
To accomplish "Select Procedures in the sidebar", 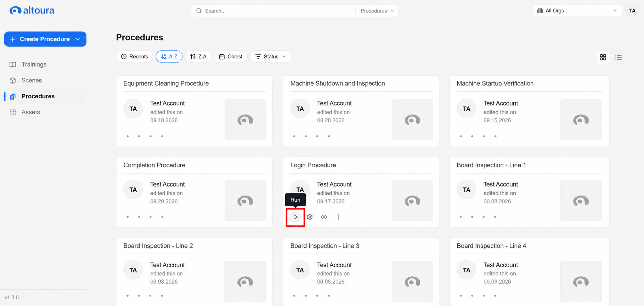I will point(38,96).
